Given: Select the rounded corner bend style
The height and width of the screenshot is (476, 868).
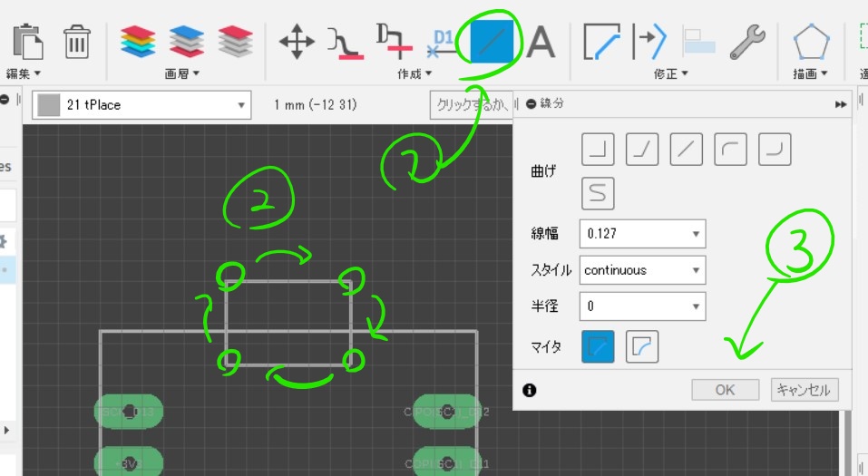Looking at the screenshot, I should (x=731, y=150).
